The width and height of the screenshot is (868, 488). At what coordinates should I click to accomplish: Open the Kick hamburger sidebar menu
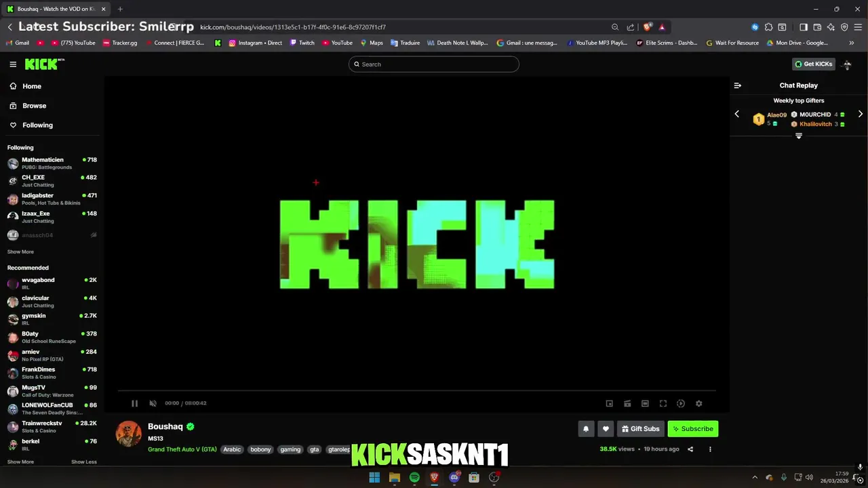(13, 64)
